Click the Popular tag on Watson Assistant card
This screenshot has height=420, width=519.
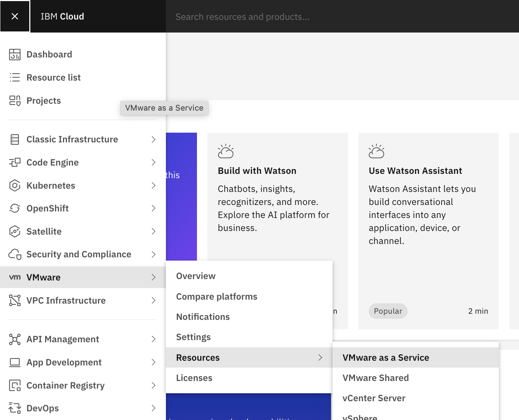[x=388, y=311]
